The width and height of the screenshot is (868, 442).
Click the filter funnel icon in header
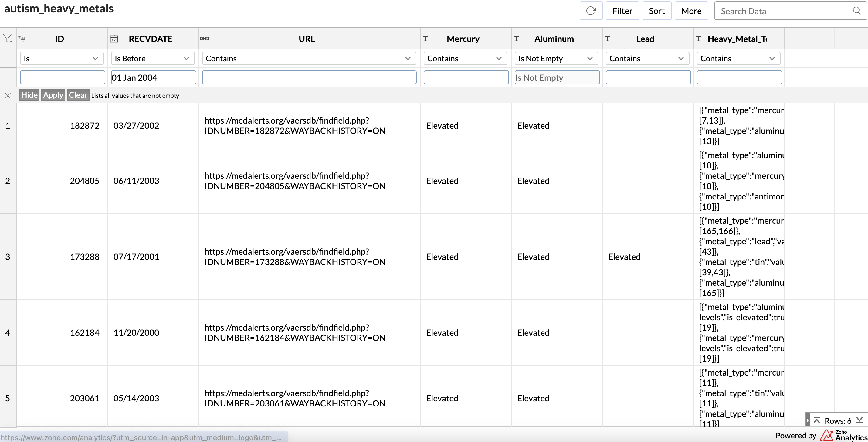tap(8, 39)
